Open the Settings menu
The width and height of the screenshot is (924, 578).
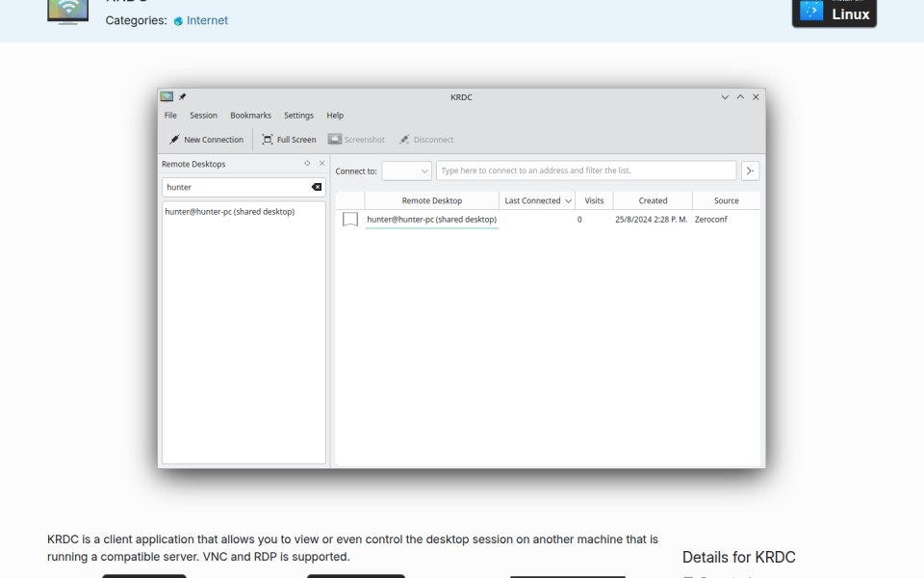pos(298,116)
